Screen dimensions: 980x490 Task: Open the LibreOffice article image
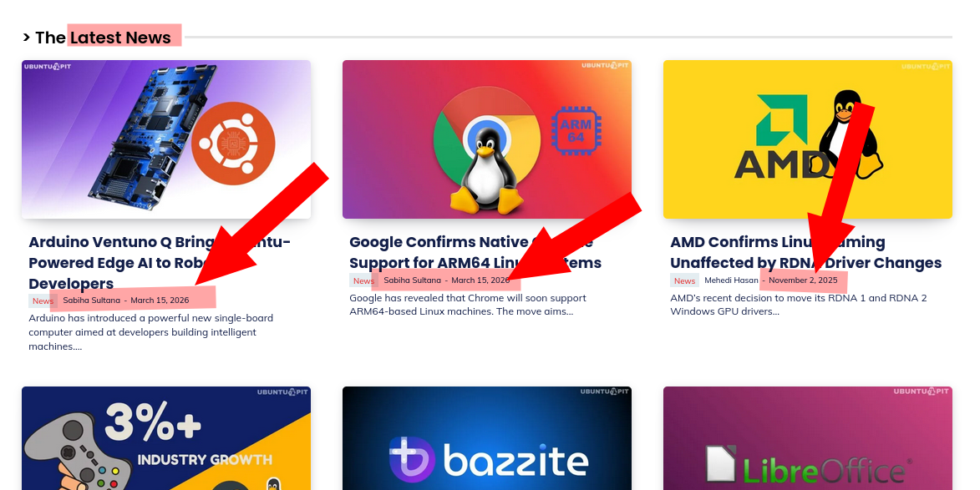[808, 438]
